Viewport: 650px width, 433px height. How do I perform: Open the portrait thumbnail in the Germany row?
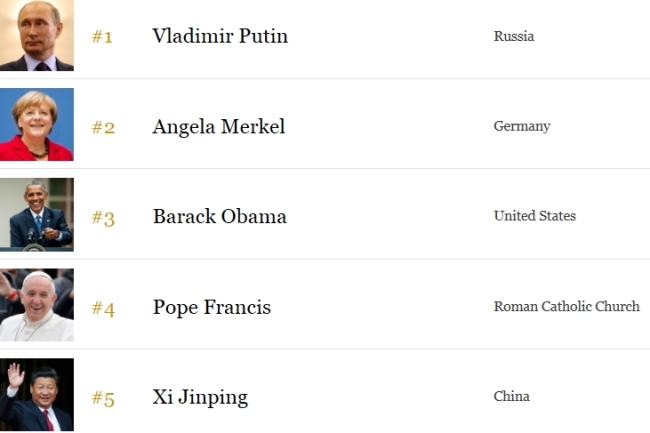point(37,124)
